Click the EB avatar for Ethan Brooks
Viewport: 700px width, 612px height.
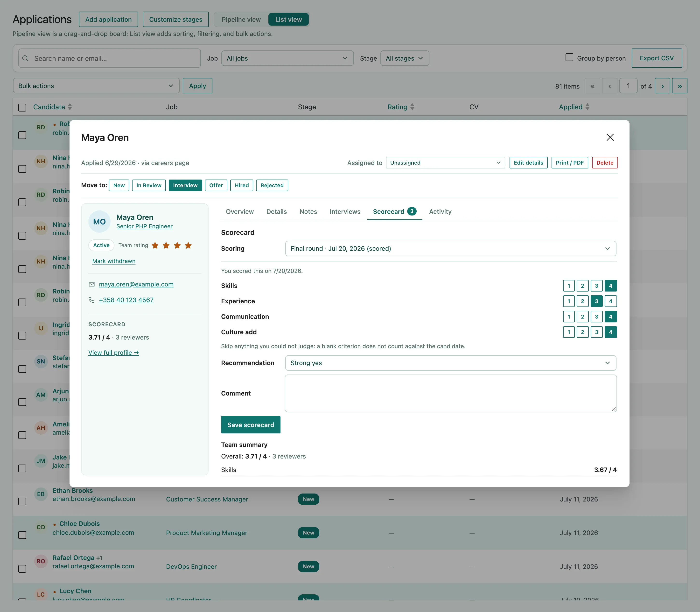(x=41, y=494)
